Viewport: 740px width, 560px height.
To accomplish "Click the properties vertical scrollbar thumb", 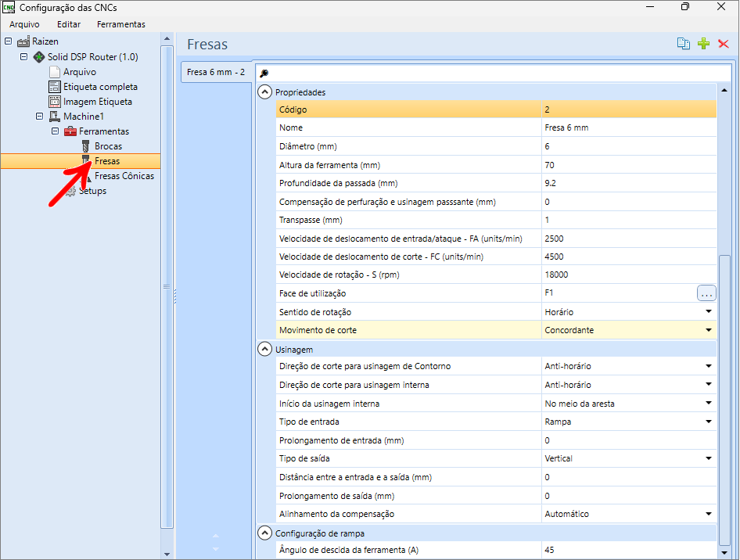I will [x=724, y=399].
